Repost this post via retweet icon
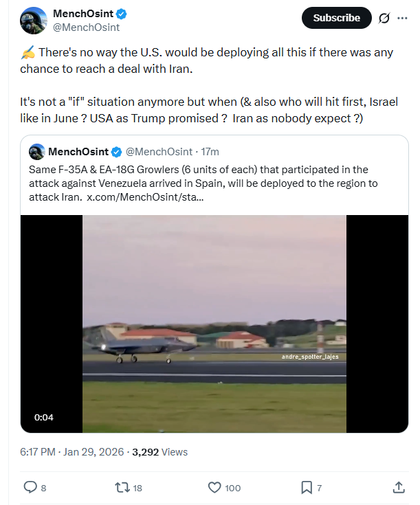This screenshot has width=420, height=505. tap(122, 487)
